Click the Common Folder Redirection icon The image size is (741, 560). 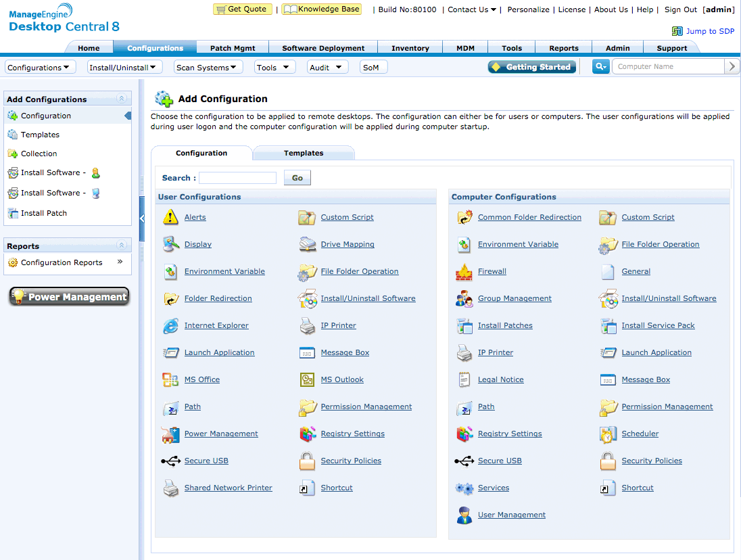pyautogui.click(x=464, y=217)
